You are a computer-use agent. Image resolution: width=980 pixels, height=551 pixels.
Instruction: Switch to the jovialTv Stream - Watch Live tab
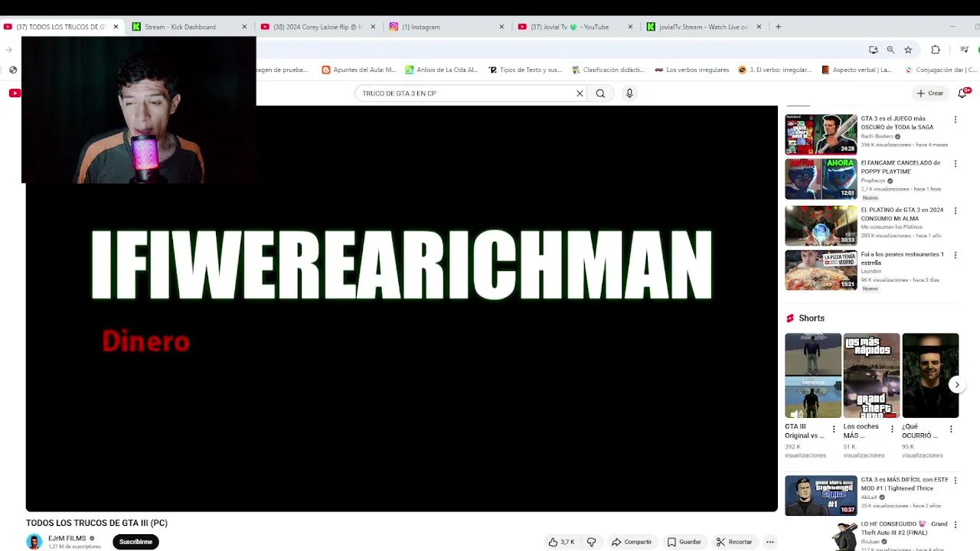(x=705, y=27)
